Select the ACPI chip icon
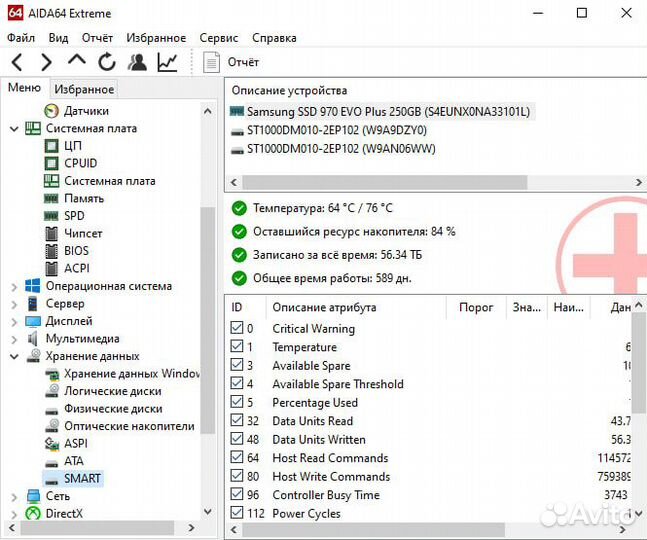This screenshot has height=540, width=647. click(x=51, y=268)
